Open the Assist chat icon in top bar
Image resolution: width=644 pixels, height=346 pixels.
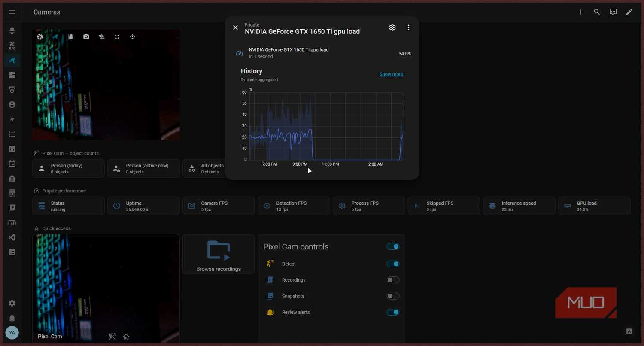coord(613,12)
